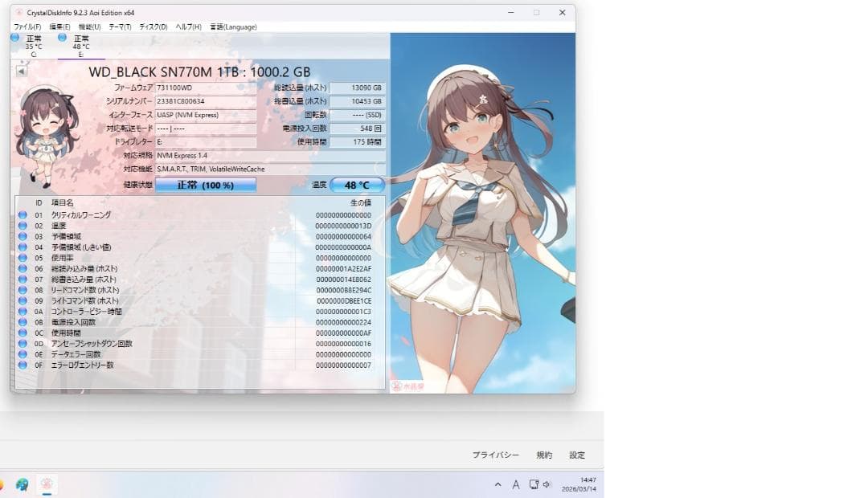Click the drive letter field E:
The image size is (868, 498).
coord(206,142)
